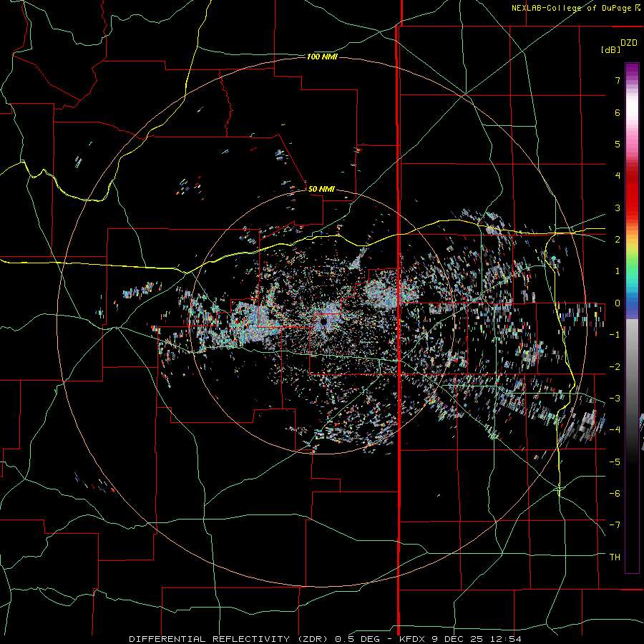Click the red segment of the color bar
The image size is (644, 644).
coord(632,193)
